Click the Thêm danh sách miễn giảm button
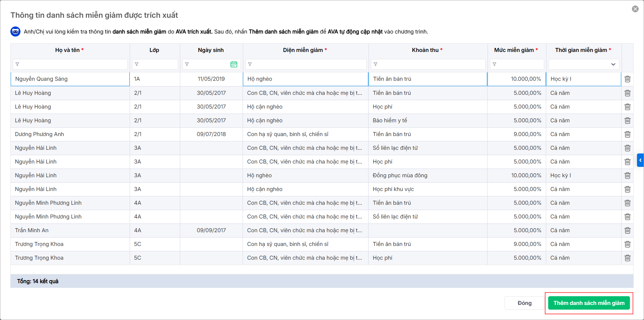The width and height of the screenshot is (644, 320). click(x=589, y=303)
